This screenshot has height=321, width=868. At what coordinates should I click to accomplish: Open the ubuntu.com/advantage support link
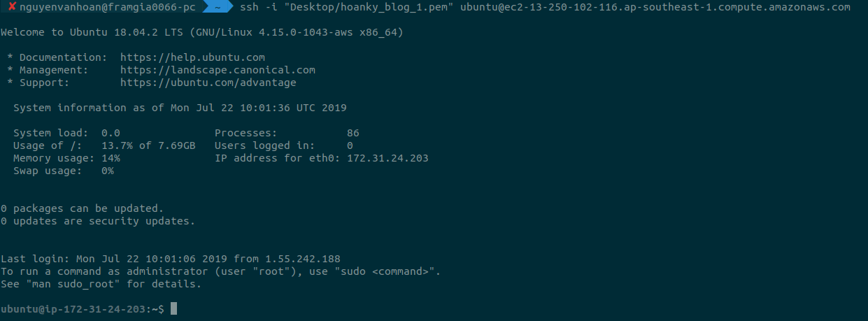(x=208, y=83)
